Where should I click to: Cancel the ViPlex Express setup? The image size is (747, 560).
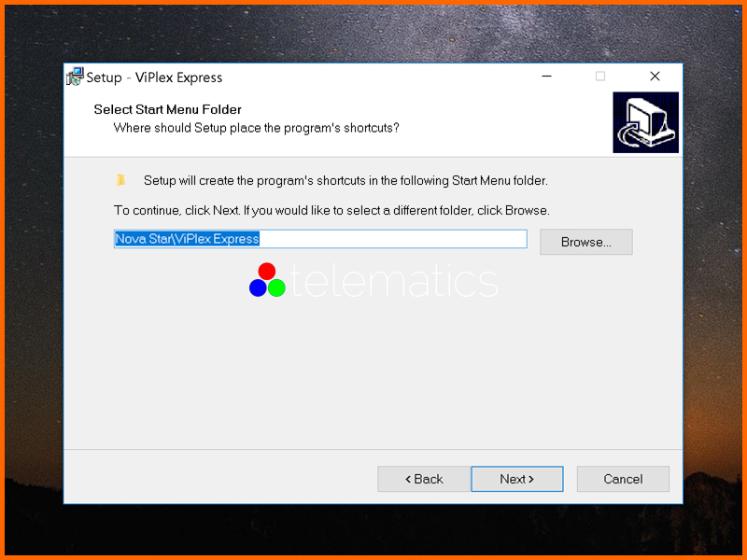623,479
